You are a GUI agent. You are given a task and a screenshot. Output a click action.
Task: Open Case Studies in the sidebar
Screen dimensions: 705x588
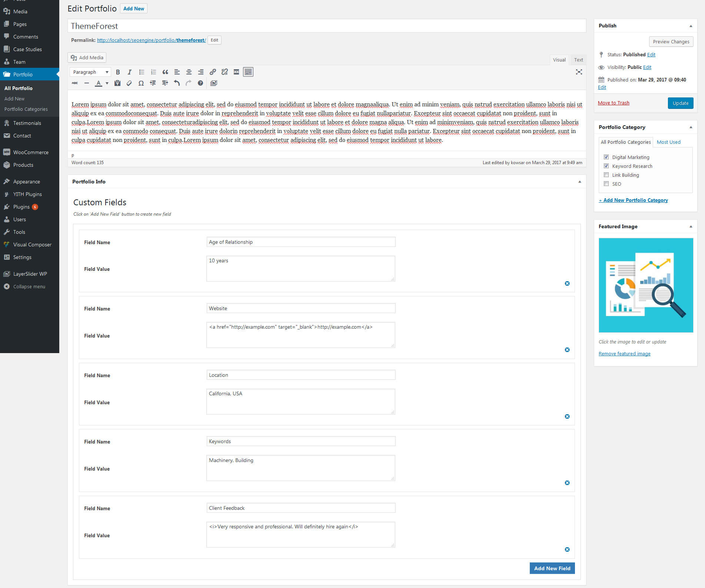tap(27, 49)
